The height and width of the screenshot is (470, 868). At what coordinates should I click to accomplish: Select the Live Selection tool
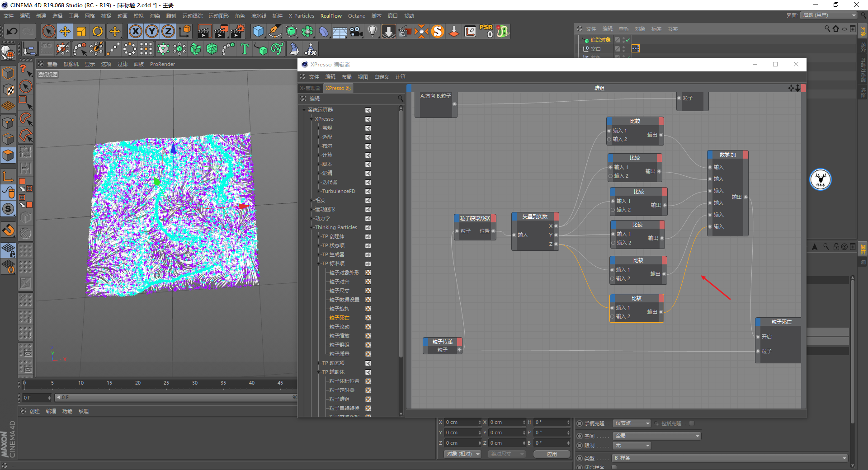[48, 31]
